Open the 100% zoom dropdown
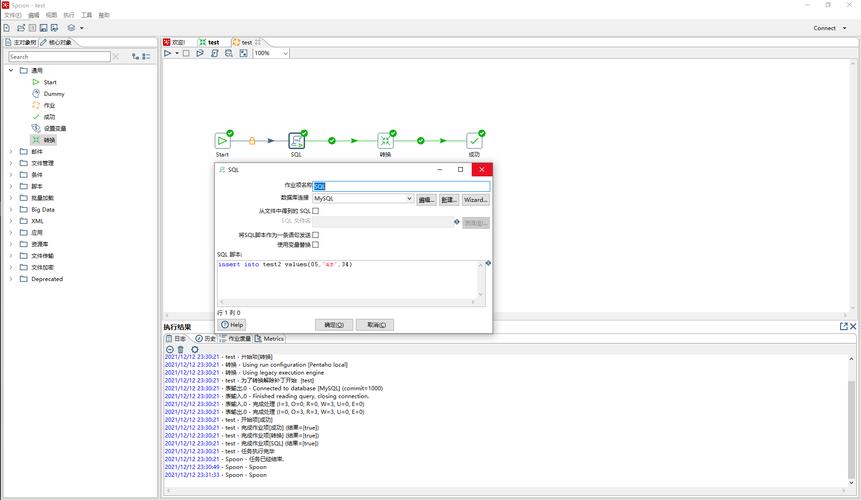 click(x=286, y=53)
